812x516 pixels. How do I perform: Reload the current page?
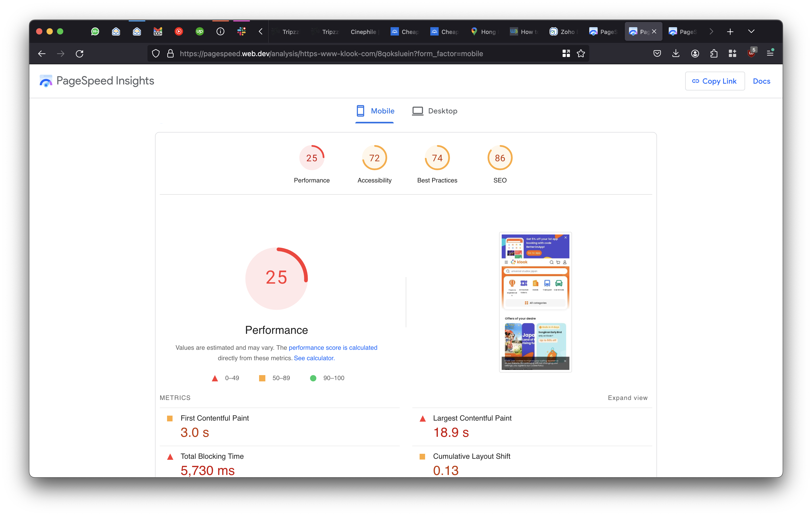click(79, 54)
